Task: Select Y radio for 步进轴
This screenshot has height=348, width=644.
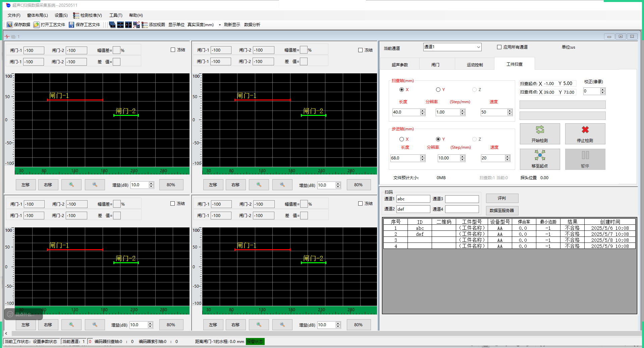Action: tap(438, 139)
